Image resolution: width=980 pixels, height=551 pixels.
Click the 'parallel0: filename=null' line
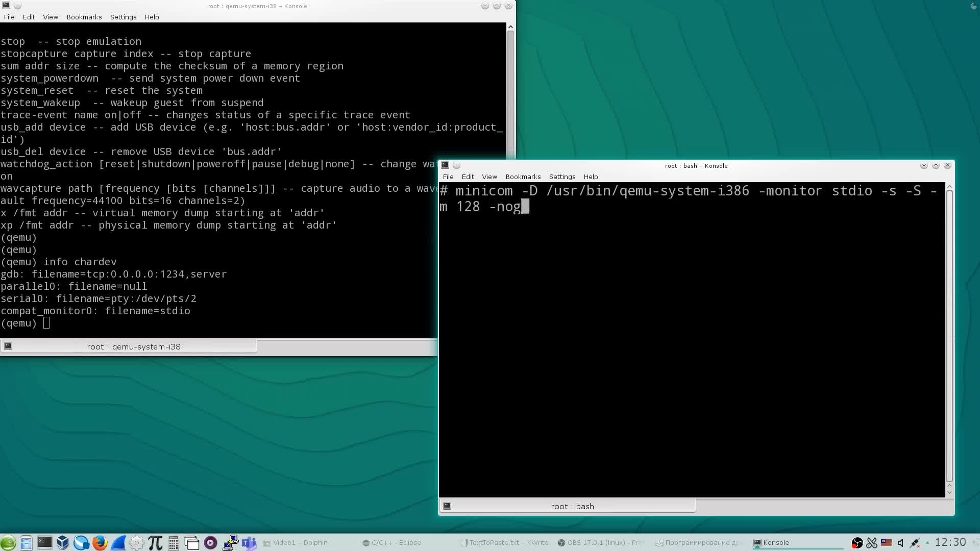[74, 286]
